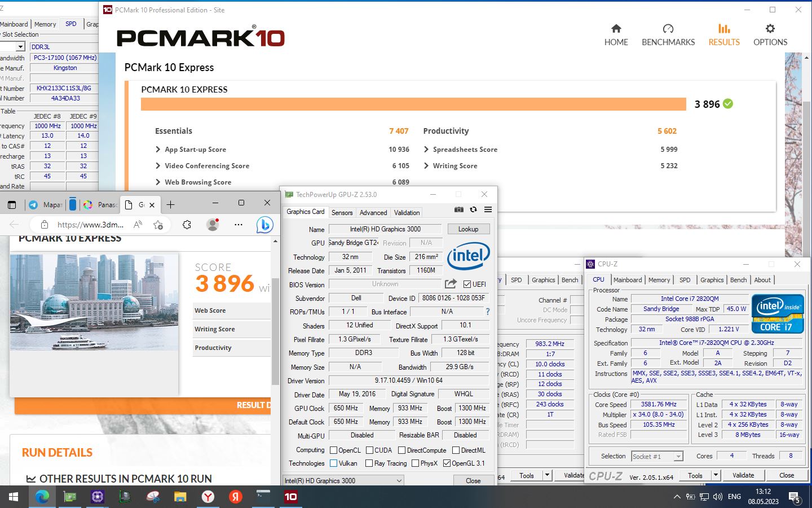The image size is (812, 508).
Task: Toggle Vulkan checkbox
Action: 333,463
